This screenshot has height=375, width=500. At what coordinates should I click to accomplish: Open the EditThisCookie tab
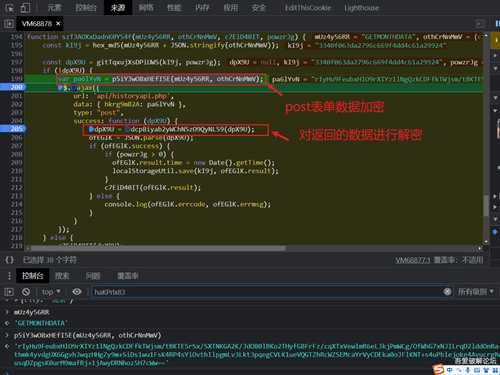coord(308,8)
